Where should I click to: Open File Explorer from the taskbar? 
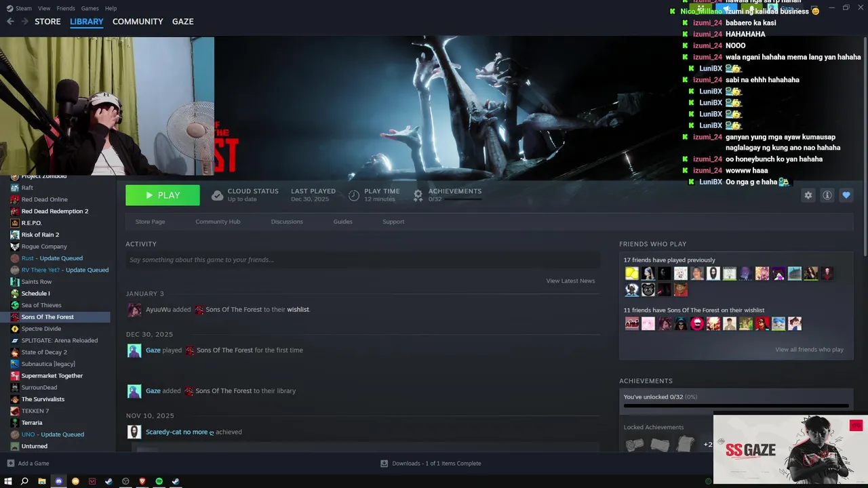(x=41, y=481)
